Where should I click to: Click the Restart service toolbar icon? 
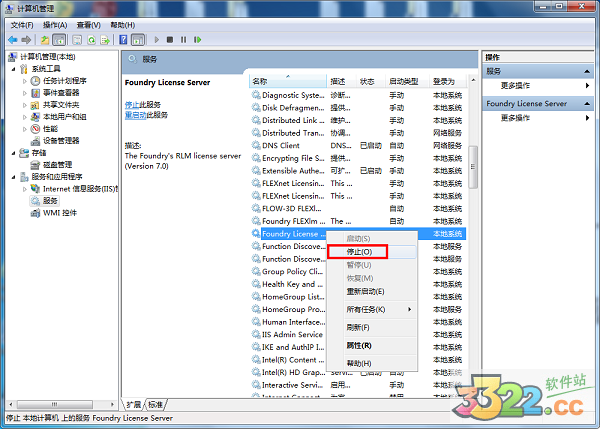(x=197, y=39)
